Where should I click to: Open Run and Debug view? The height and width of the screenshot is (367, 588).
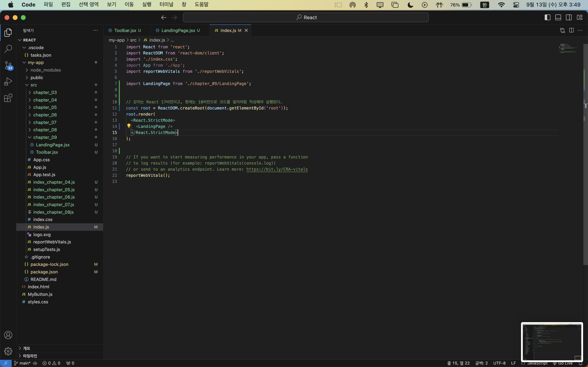[8, 82]
